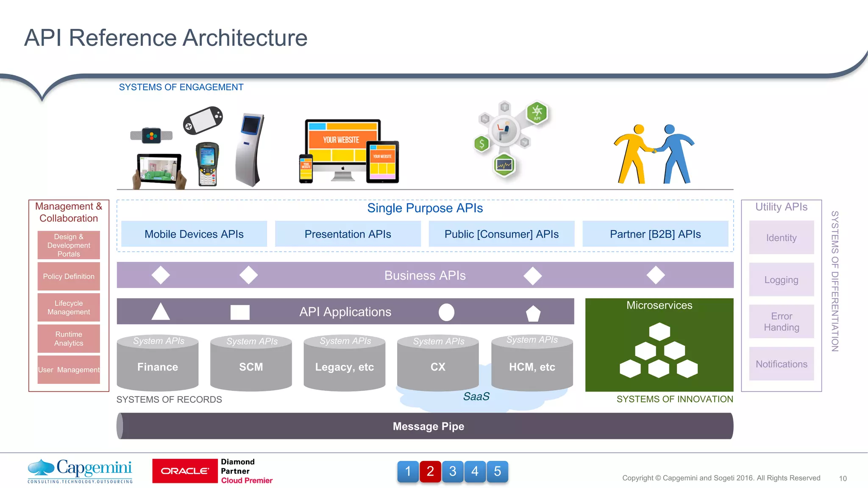The width and height of the screenshot is (868, 488).
Task: Click the Identity utility API box
Action: 781,238
